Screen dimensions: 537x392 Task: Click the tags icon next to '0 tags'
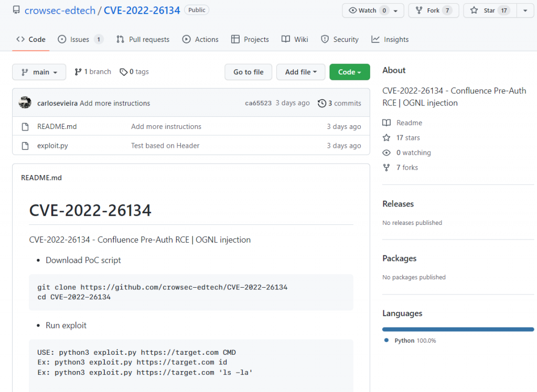(124, 71)
